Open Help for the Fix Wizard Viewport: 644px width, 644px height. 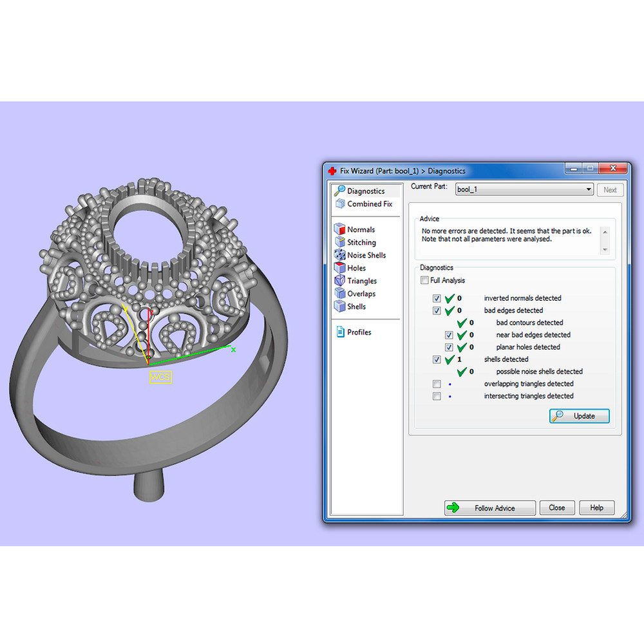tap(596, 507)
